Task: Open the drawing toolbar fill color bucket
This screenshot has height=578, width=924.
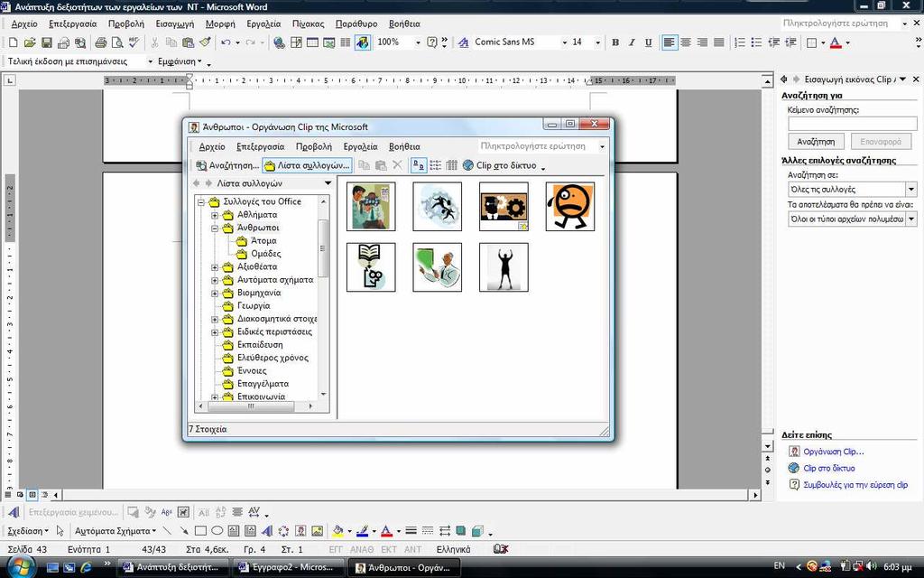Action: (x=337, y=531)
